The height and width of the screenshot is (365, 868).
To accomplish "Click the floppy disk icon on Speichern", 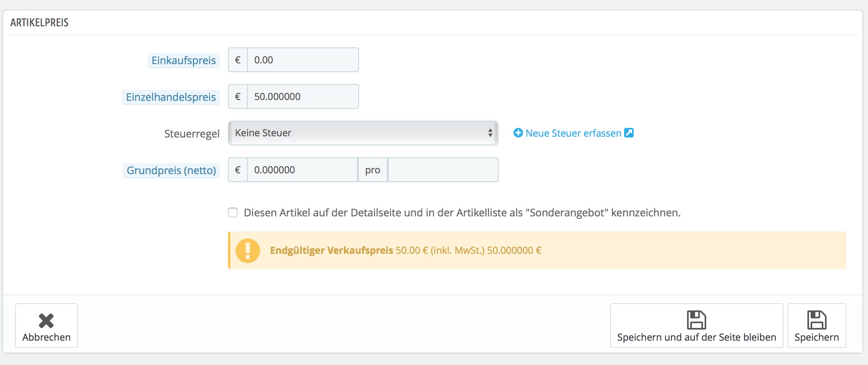I will pyautogui.click(x=817, y=320).
